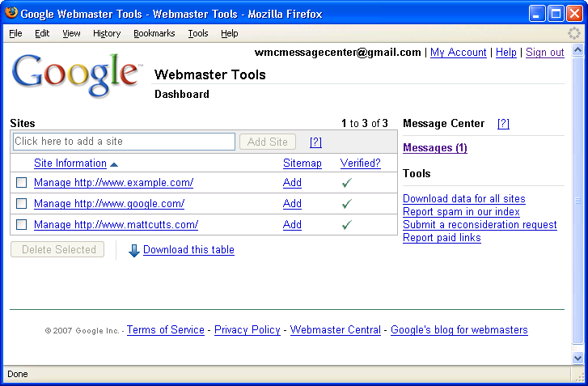Open the Privacy Policy link
The image size is (588, 386).
[247, 329]
